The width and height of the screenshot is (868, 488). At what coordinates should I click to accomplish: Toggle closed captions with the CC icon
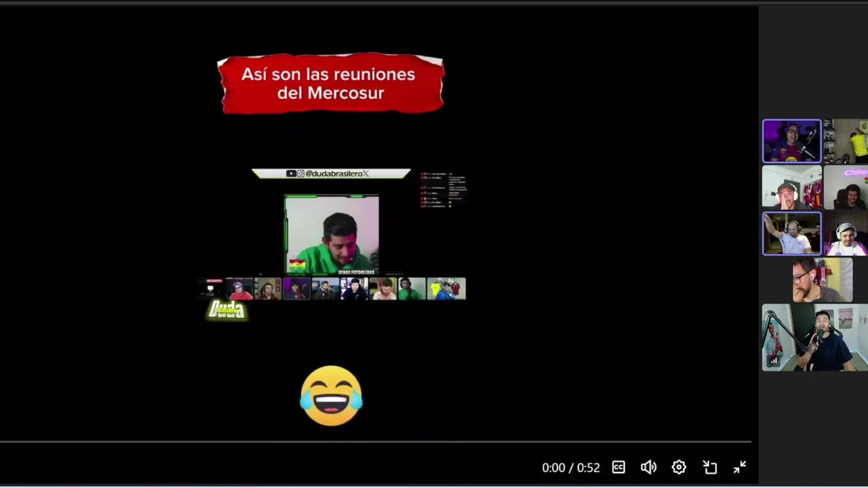pyautogui.click(x=618, y=467)
